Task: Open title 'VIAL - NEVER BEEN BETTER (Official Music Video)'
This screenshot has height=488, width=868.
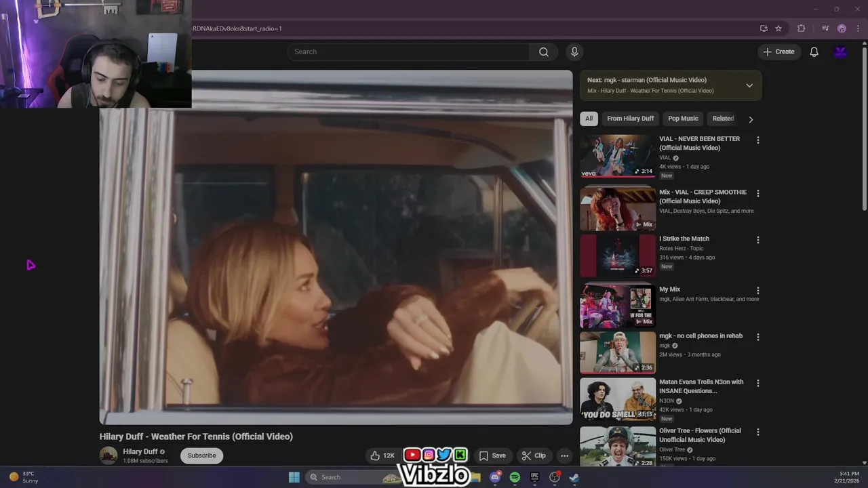Action: click(700, 143)
